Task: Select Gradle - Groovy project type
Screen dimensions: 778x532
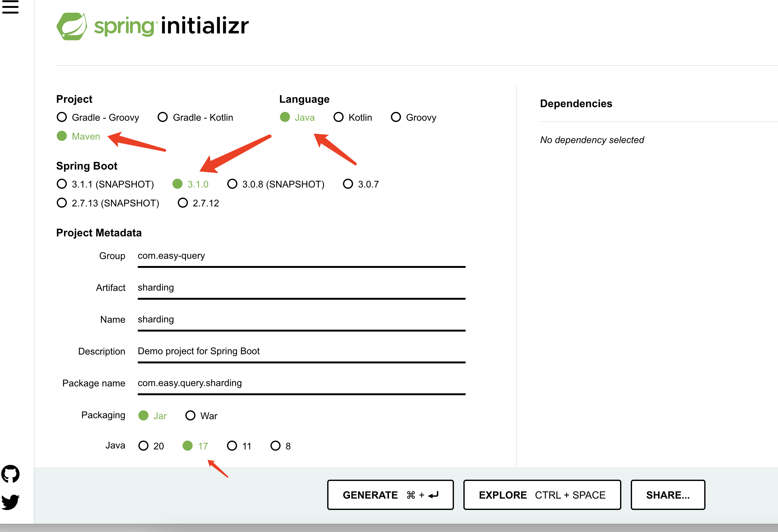Action: (62, 117)
